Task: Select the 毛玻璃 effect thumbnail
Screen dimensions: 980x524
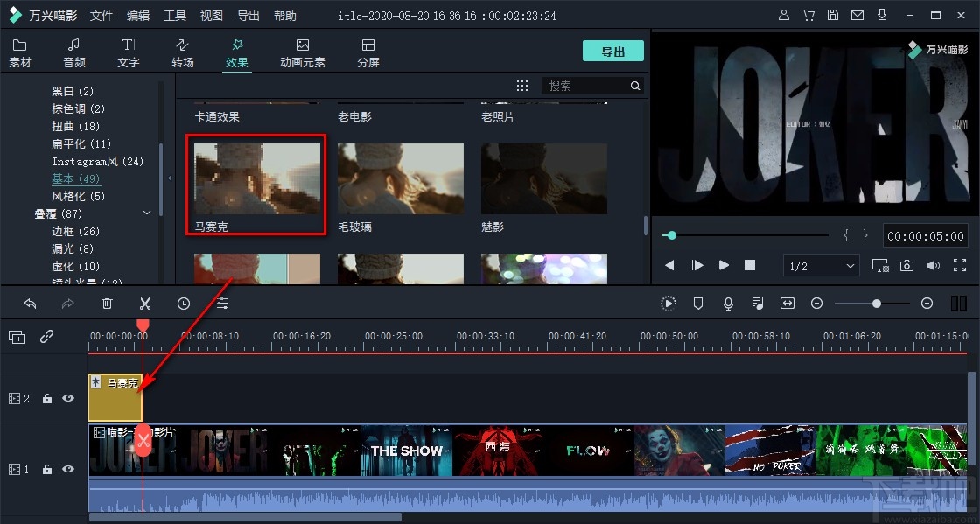Action: (x=400, y=178)
